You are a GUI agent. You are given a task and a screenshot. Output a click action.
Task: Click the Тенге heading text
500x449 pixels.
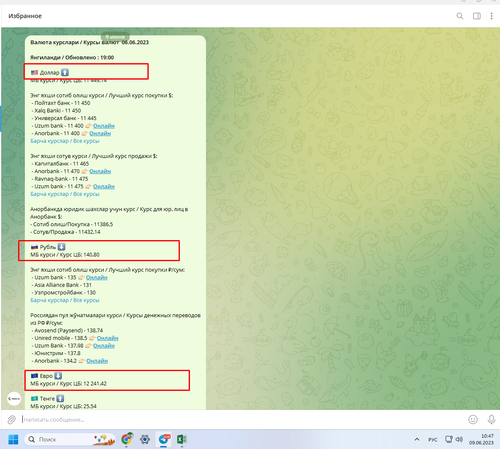pyautogui.click(x=47, y=399)
